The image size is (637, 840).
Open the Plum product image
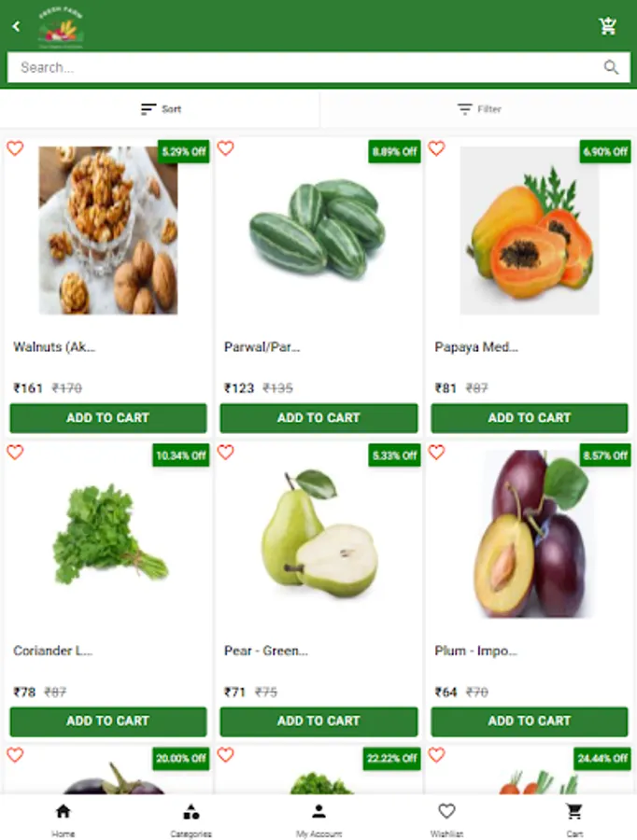click(530, 534)
